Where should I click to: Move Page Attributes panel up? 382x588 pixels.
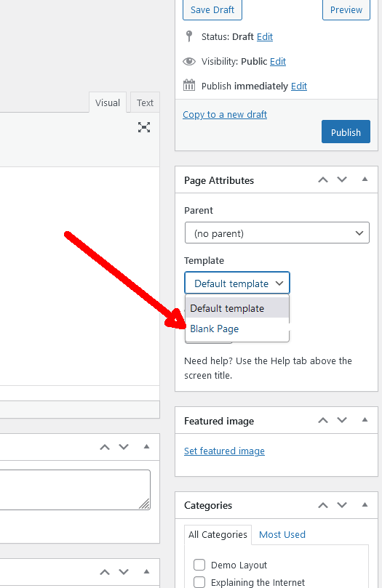pos(323,180)
